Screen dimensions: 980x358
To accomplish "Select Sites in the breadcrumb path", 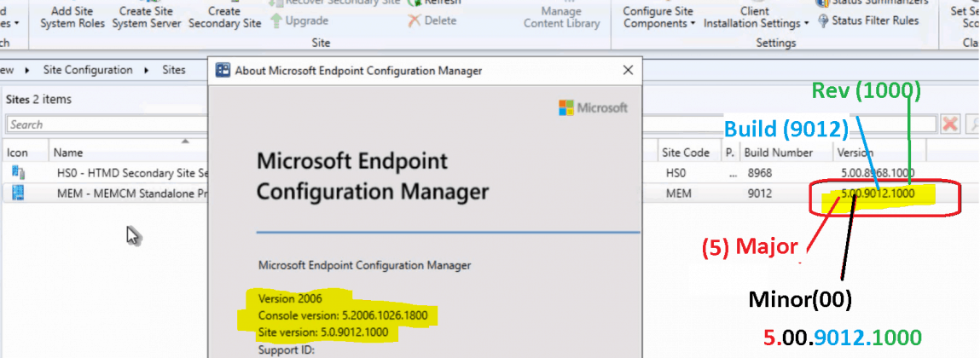I will click(x=174, y=70).
